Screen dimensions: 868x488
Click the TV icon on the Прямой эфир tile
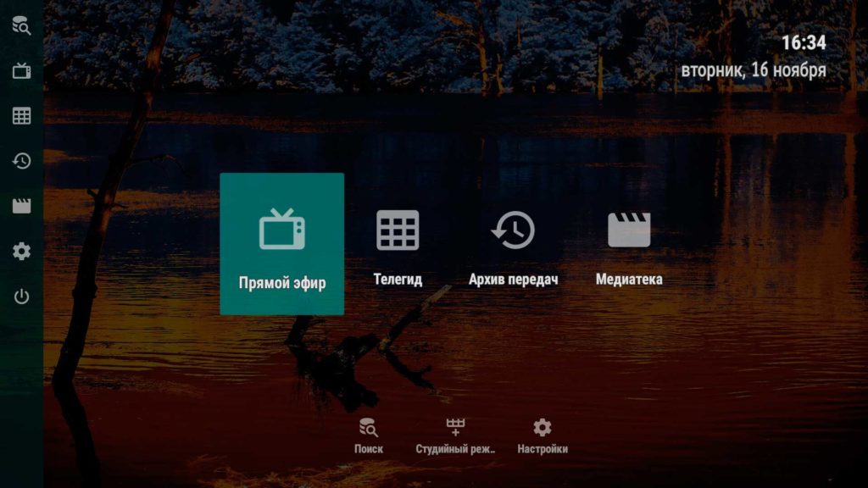pos(282,229)
